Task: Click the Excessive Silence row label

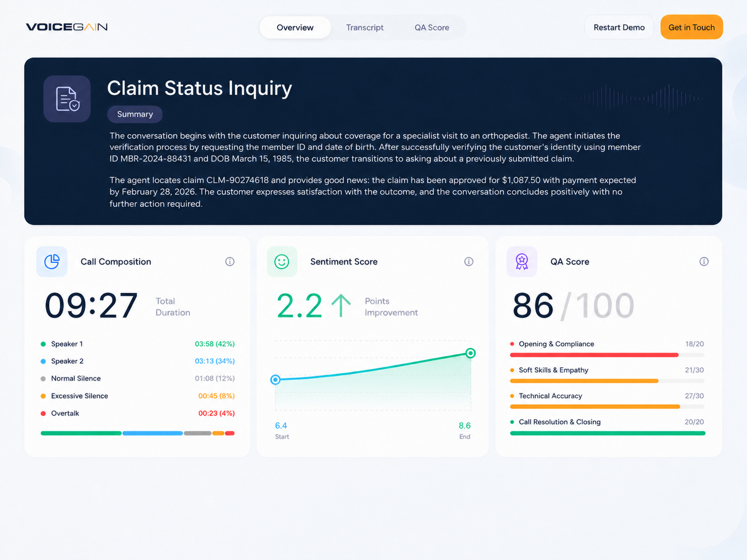Action: coord(79,396)
